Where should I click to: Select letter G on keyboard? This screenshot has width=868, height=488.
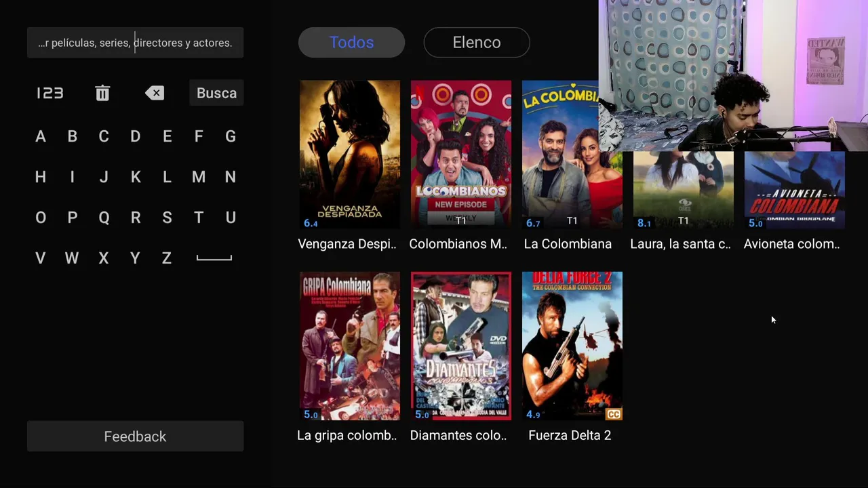(x=231, y=136)
